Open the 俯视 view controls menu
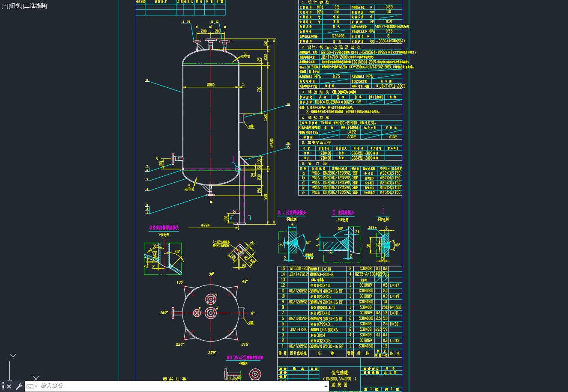568x392 pixels. [x=15, y=6]
